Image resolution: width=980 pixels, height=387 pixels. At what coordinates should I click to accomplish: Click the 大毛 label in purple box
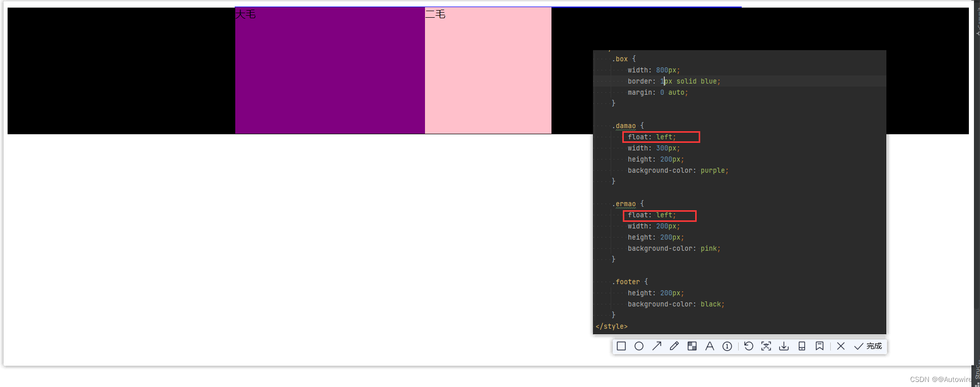pos(246,14)
